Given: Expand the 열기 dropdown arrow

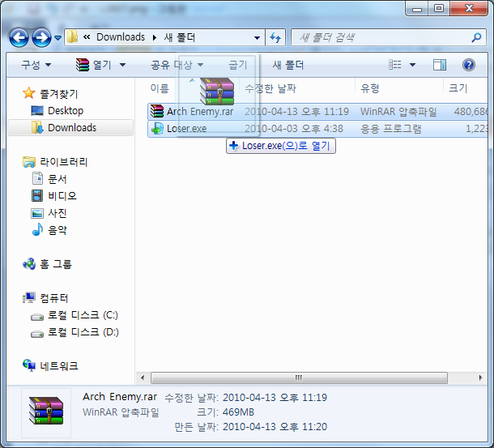Looking at the screenshot, I should tap(122, 65).
